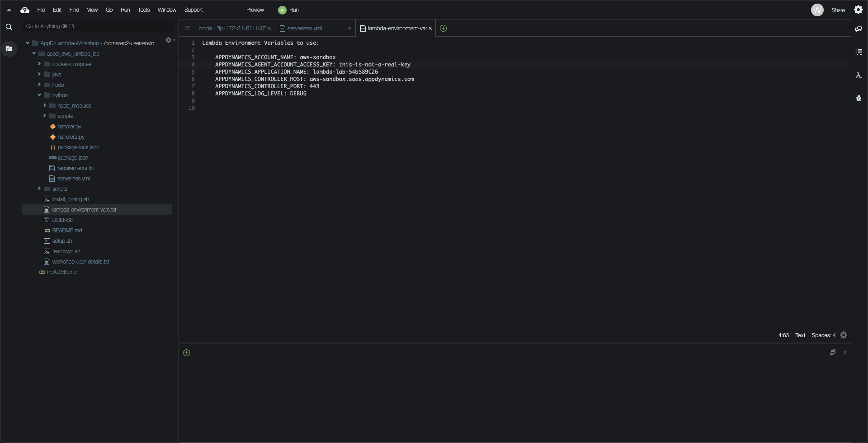Open handler2.py in the file tree
868x443 pixels.
pyautogui.click(x=71, y=137)
